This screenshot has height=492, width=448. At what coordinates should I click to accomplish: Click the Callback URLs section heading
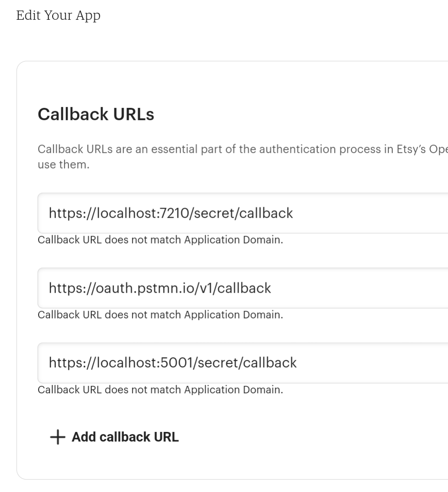(x=96, y=114)
